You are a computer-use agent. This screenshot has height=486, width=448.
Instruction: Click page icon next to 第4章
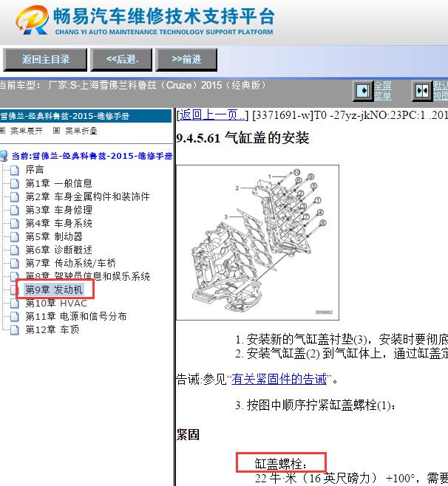click(x=14, y=224)
